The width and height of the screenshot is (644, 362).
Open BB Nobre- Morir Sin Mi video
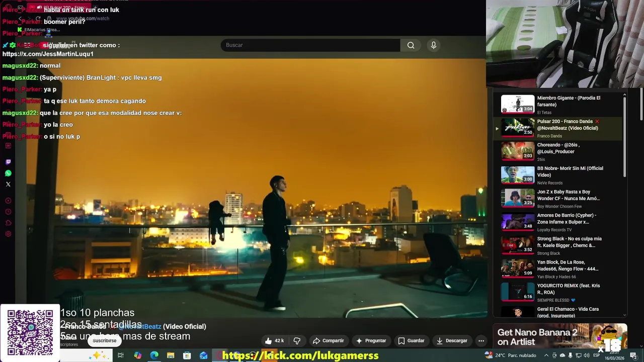(557, 174)
